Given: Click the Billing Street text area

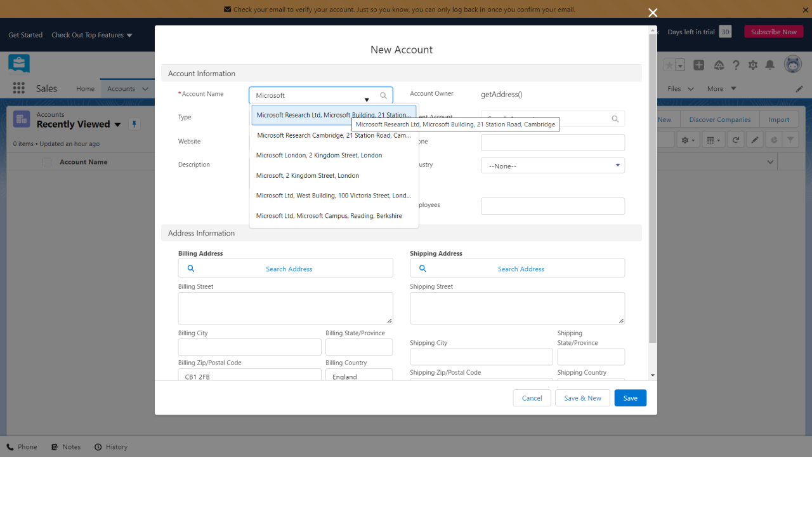Looking at the screenshot, I should tap(285, 308).
